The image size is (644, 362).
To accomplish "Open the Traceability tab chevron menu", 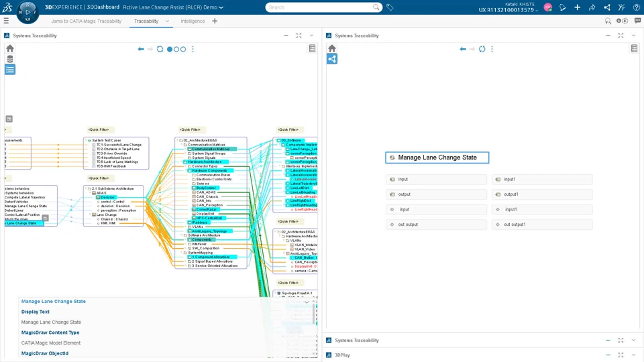I will 167,21.
